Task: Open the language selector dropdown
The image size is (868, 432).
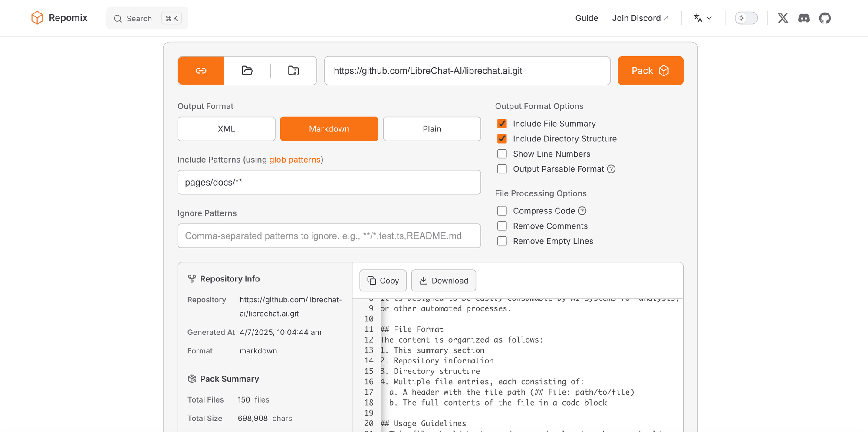Action: (x=703, y=18)
